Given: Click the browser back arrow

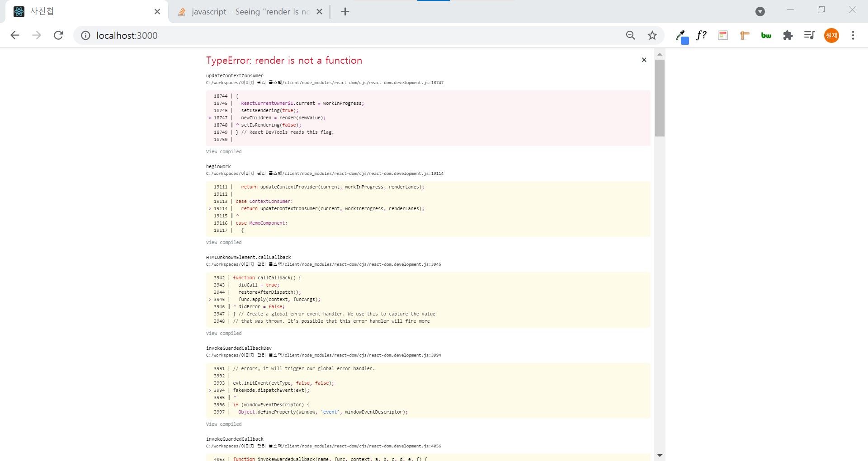Looking at the screenshot, I should pos(15,35).
